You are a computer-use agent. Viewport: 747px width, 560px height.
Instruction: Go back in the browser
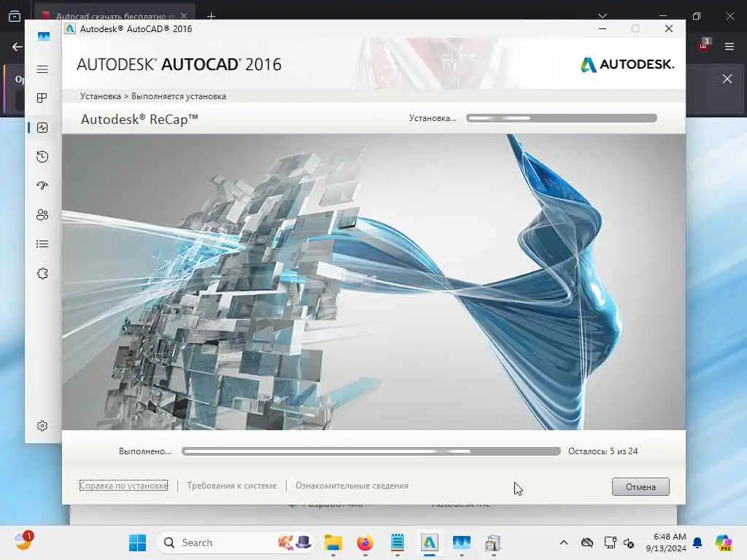[x=18, y=47]
